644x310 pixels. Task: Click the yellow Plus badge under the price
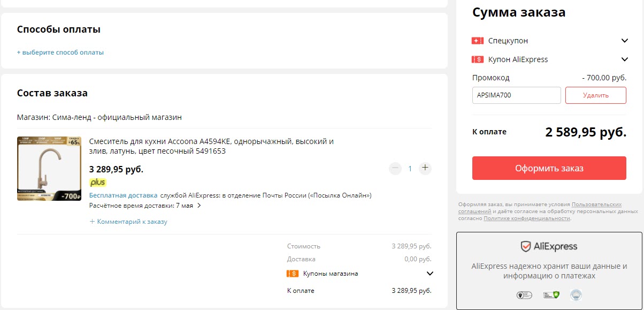97,183
